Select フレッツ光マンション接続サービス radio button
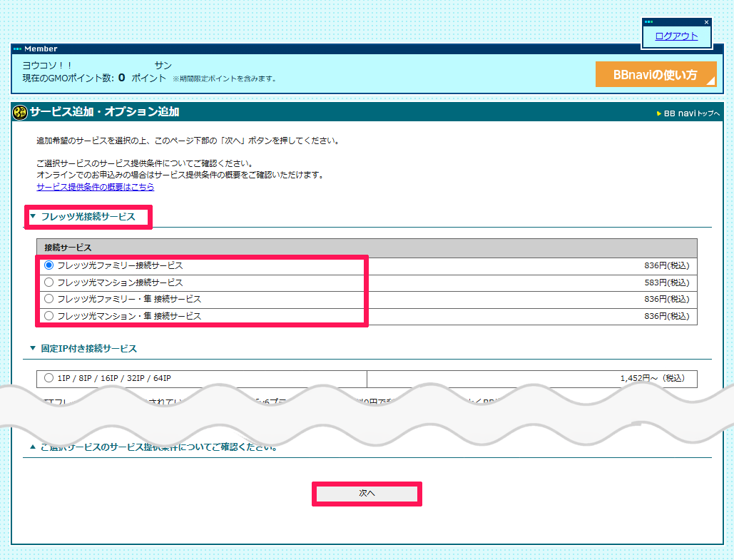 (x=49, y=282)
